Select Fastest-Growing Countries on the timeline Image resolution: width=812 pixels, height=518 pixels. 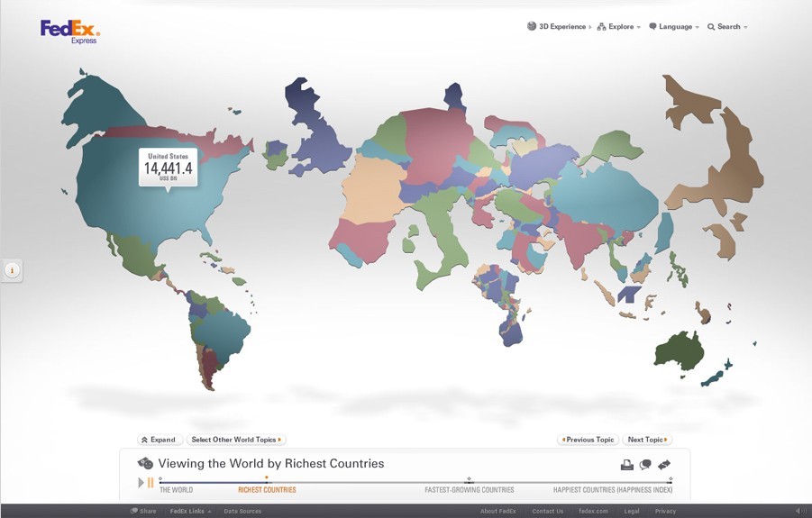pyautogui.click(x=470, y=490)
